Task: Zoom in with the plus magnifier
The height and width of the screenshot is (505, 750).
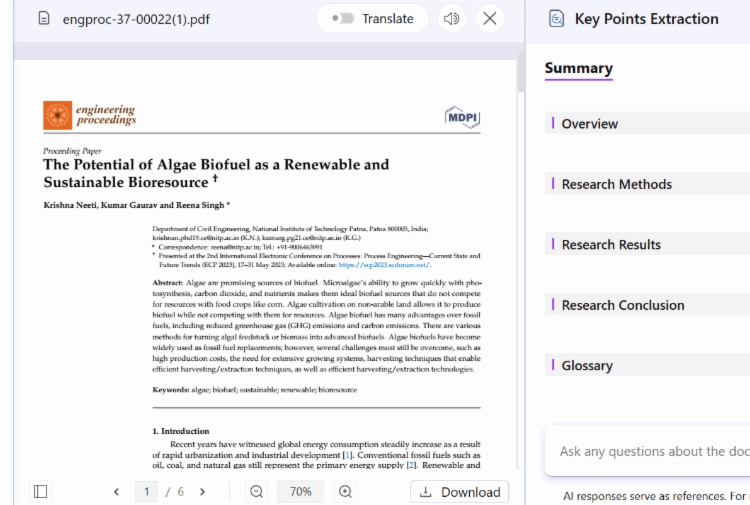Action: pyautogui.click(x=345, y=492)
